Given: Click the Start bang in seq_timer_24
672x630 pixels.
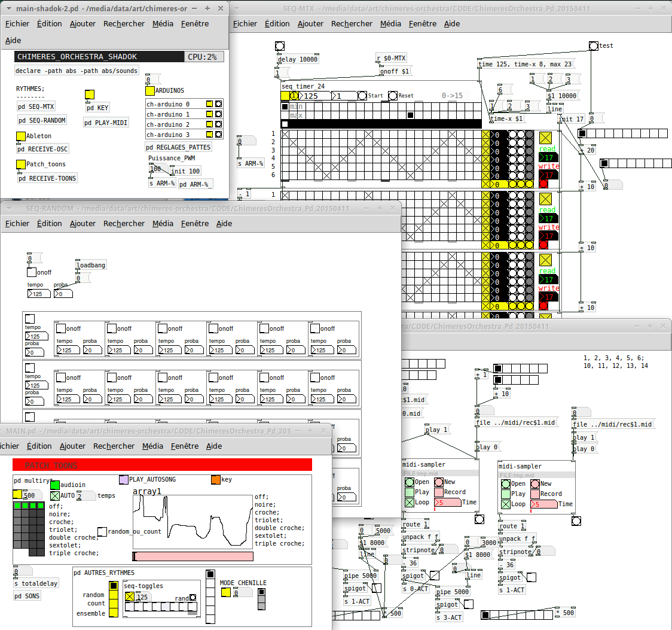Looking at the screenshot, I should (362, 96).
